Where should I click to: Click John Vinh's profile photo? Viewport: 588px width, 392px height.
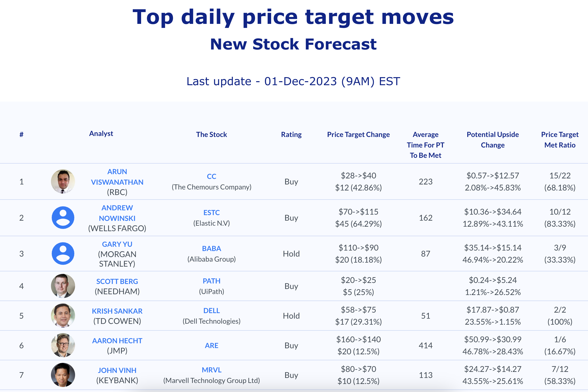(x=63, y=375)
